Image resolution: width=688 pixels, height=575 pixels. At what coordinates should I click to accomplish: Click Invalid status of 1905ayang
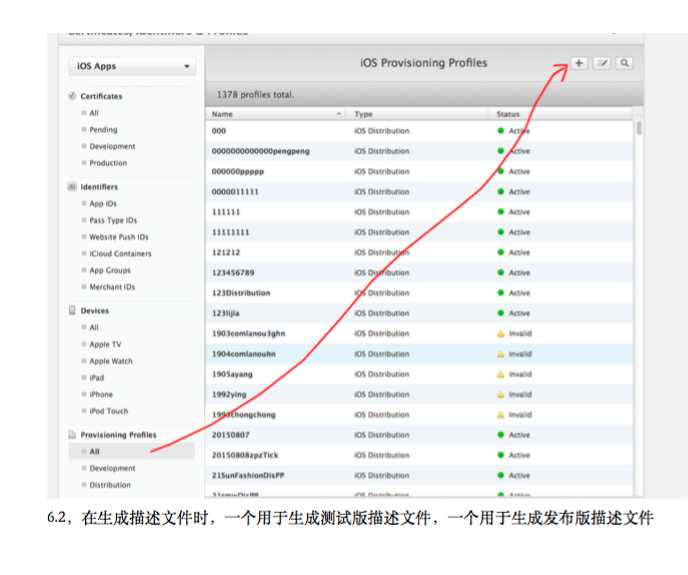pos(520,374)
